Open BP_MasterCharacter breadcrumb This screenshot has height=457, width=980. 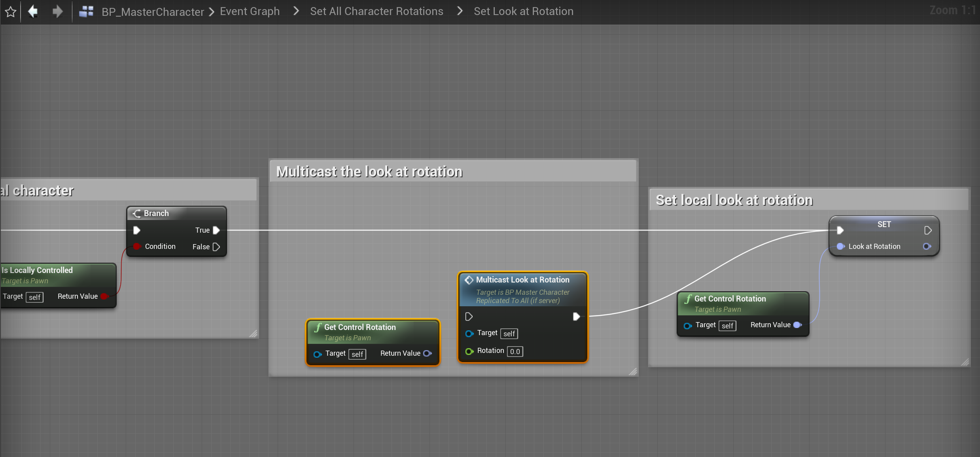[x=153, y=11]
